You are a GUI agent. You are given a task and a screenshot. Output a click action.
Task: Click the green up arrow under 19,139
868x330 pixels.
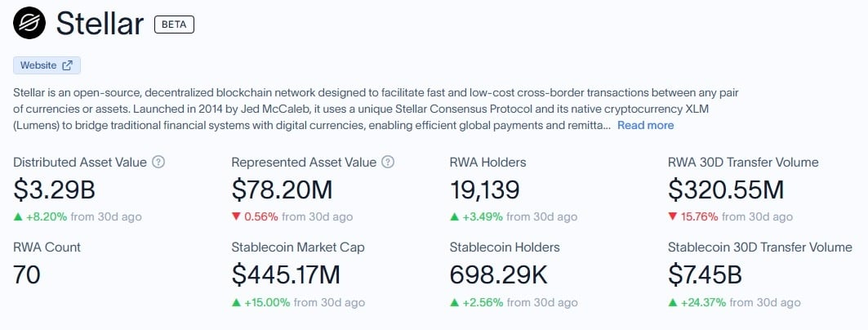[x=455, y=216]
